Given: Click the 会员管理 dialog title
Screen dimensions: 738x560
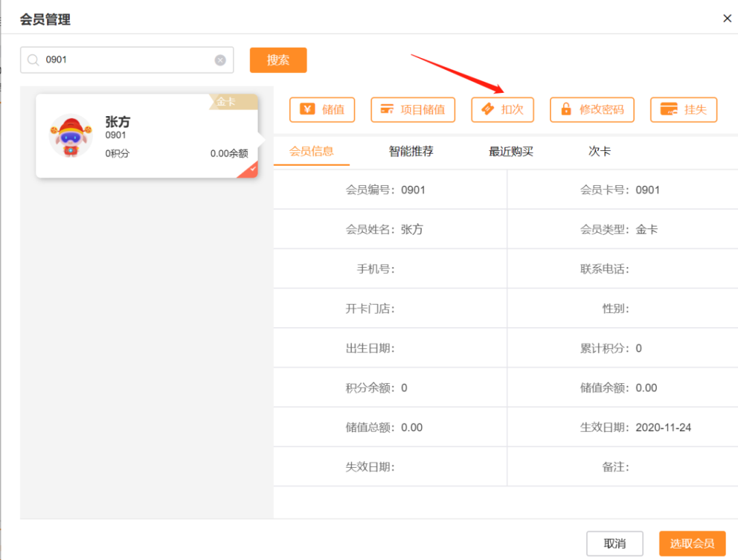Looking at the screenshot, I should pos(45,19).
